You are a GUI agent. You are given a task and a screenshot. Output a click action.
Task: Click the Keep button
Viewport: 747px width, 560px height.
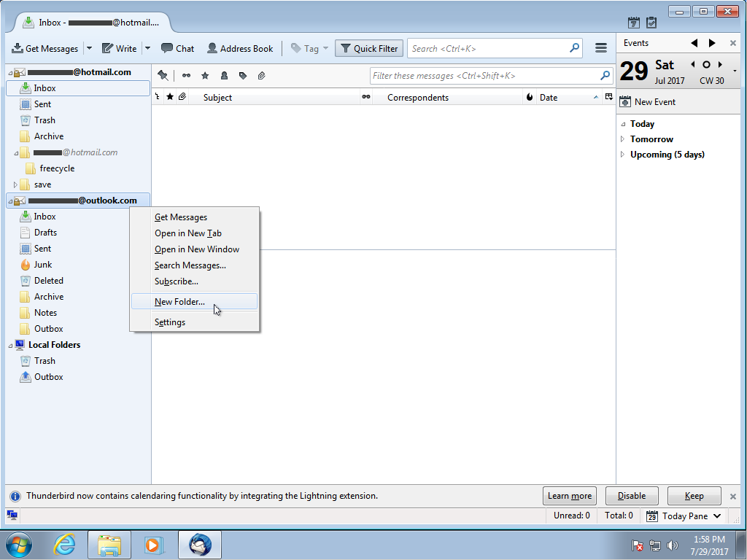tap(694, 496)
